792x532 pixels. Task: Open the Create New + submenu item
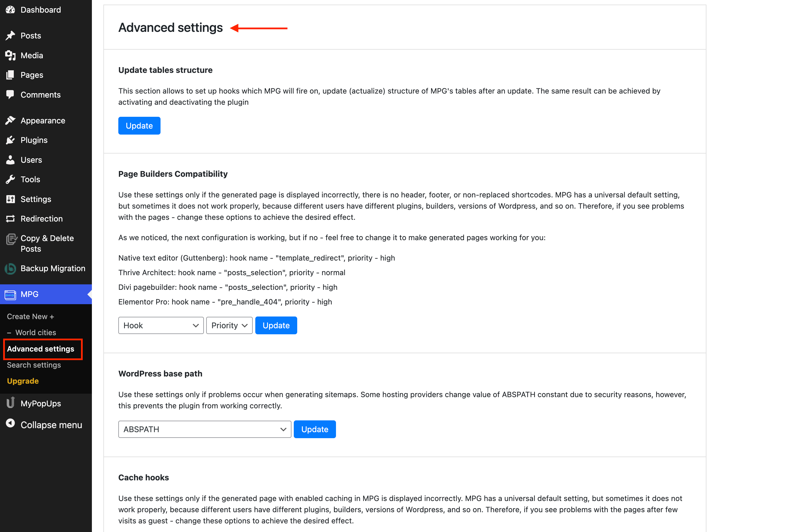pyautogui.click(x=30, y=317)
